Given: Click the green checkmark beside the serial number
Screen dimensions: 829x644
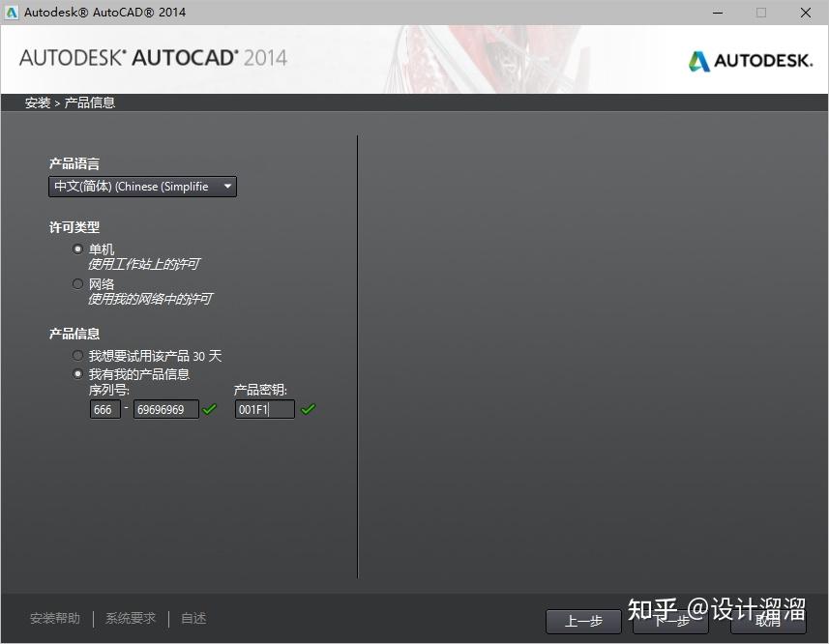Looking at the screenshot, I should 209,409.
